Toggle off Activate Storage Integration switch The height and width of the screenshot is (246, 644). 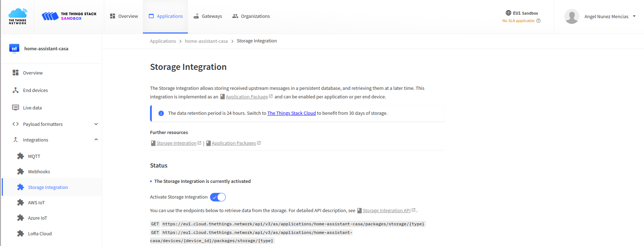[218, 197]
